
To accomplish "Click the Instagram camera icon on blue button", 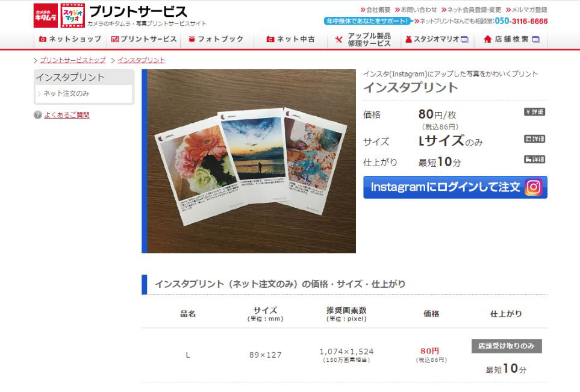I will 534,187.
